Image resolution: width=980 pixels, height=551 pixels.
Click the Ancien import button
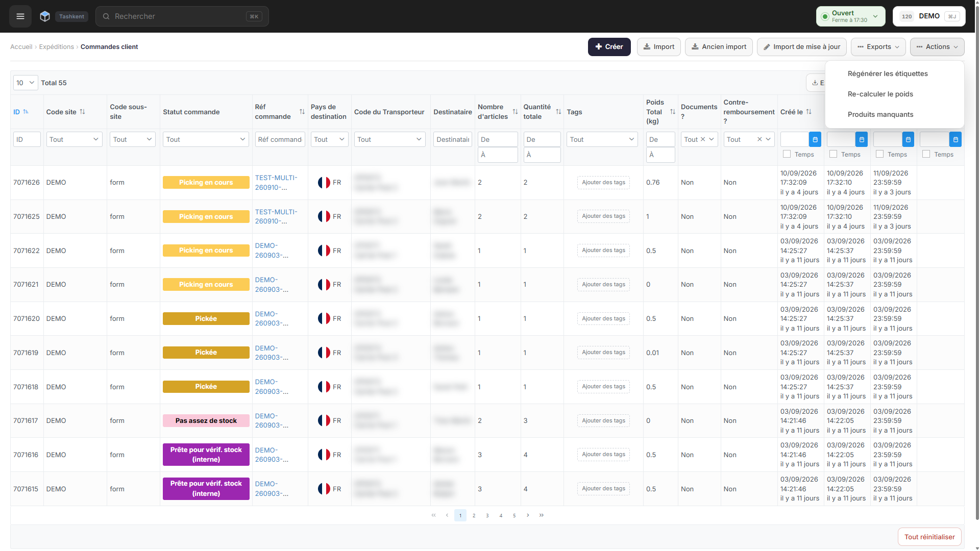[719, 47]
